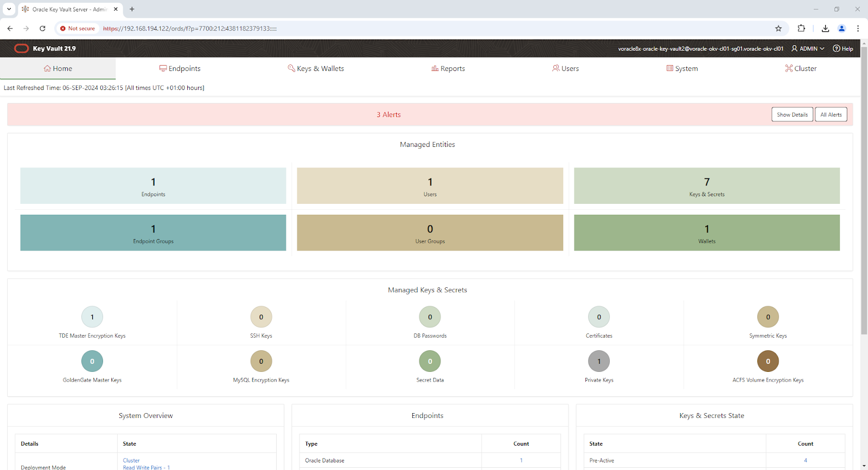Open the Keys & Secrets tile

(706, 185)
